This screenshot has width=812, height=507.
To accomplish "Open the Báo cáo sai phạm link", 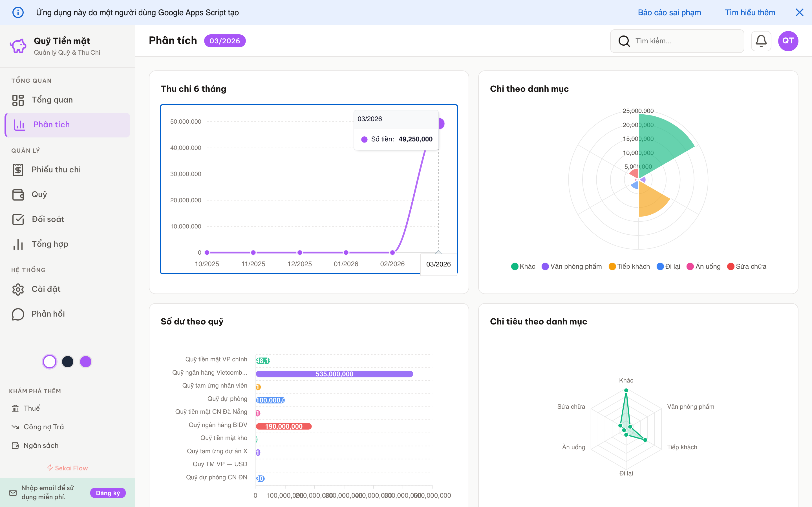I will [669, 12].
